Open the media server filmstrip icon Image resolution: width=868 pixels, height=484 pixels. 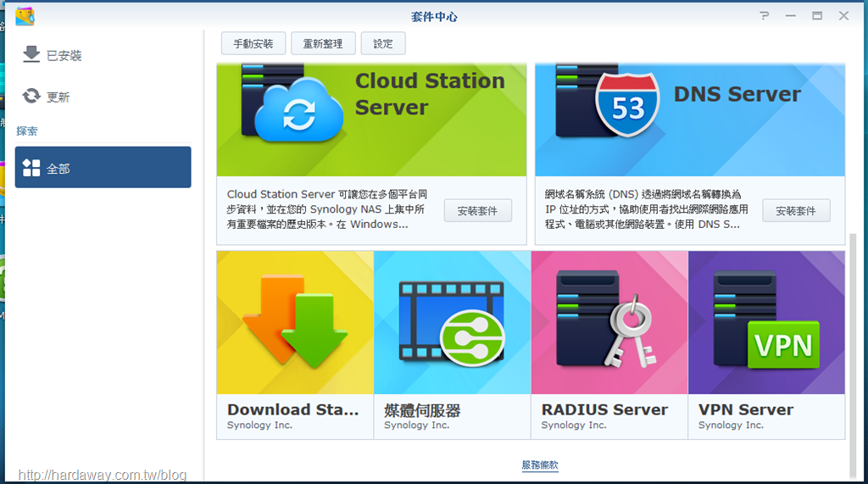point(453,323)
